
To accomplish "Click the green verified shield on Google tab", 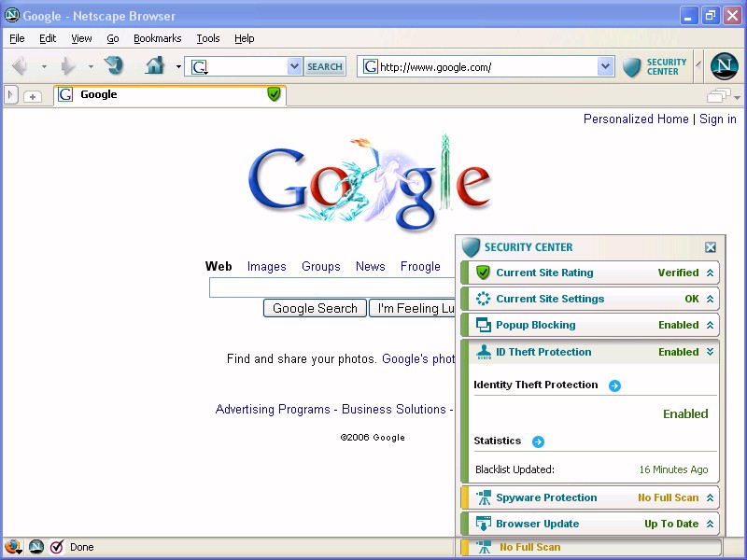I will [274, 94].
